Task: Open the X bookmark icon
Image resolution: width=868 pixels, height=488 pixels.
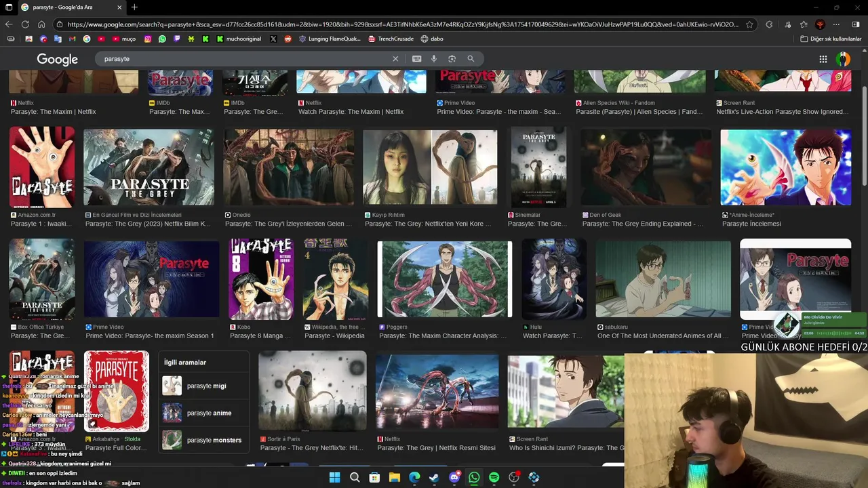Action: click(273, 39)
